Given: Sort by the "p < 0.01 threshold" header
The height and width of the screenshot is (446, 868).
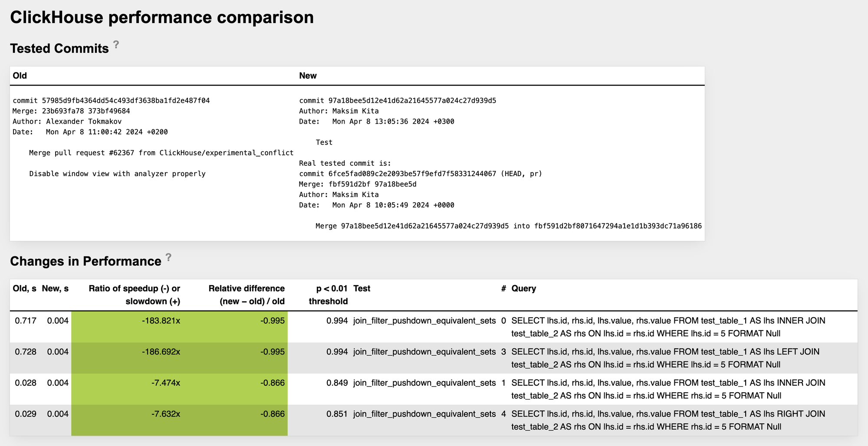Looking at the screenshot, I should (x=328, y=295).
